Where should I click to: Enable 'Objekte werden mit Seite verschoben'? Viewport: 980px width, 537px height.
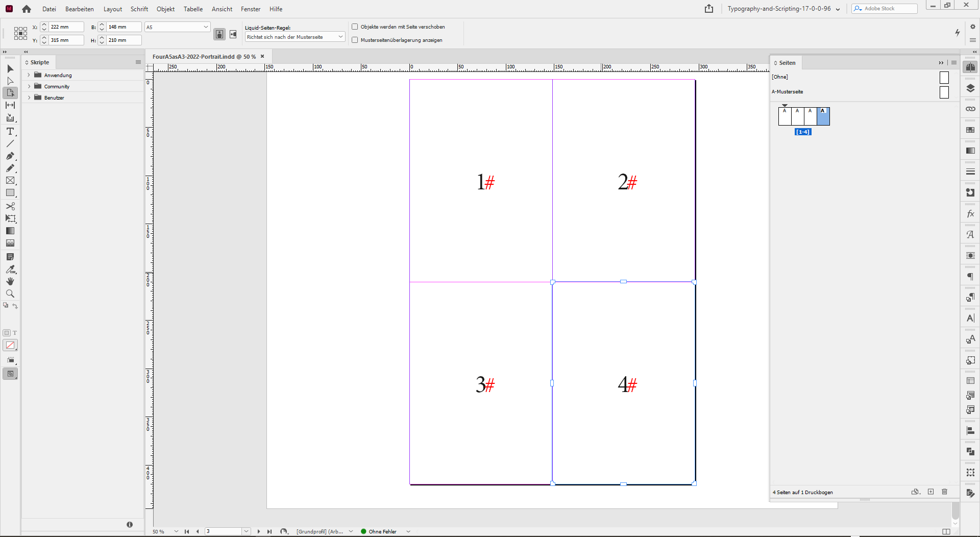tap(355, 27)
